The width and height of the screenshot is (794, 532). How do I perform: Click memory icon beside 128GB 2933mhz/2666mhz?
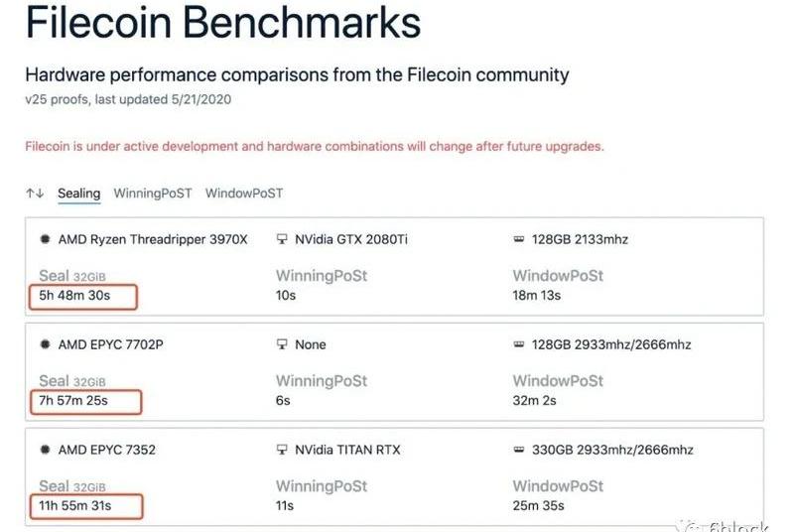(518, 344)
